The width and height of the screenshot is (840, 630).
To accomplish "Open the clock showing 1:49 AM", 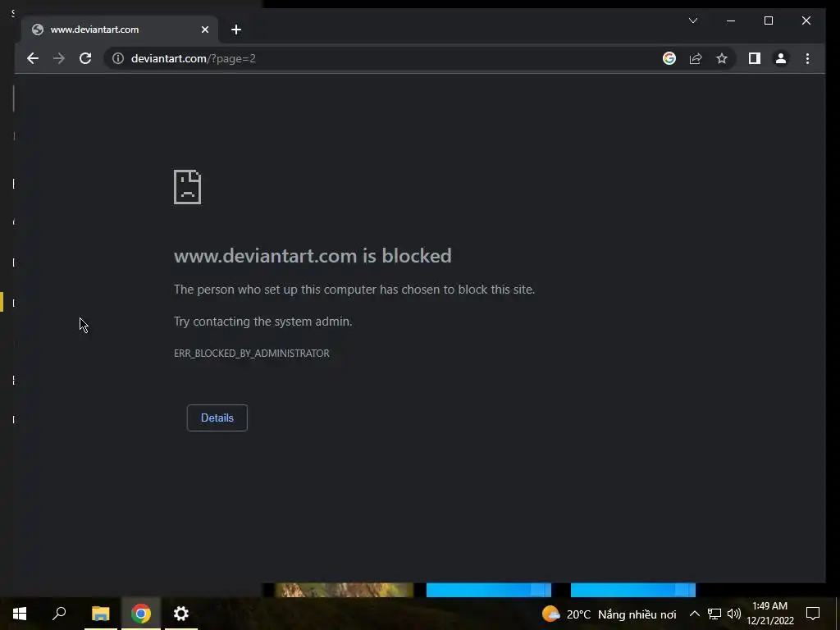I will coord(769,614).
